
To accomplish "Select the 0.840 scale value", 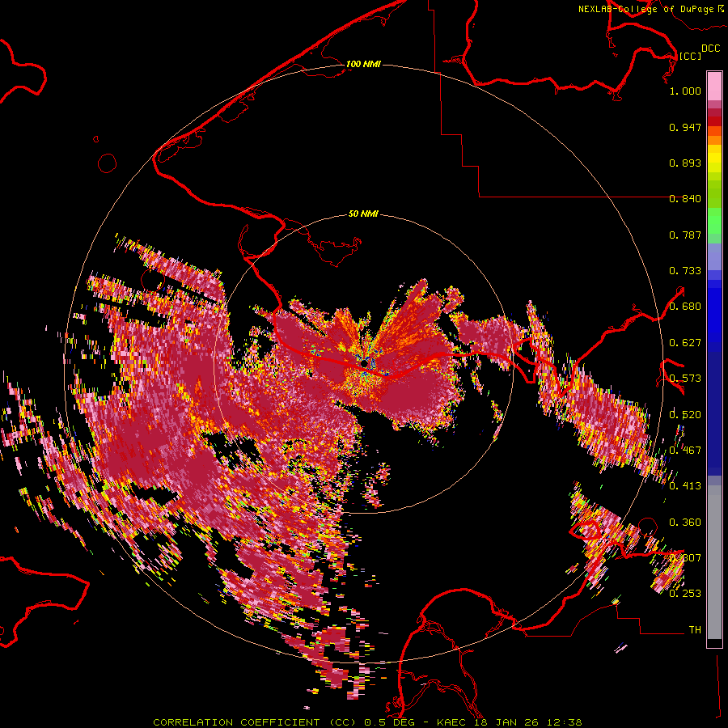I will tap(685, 199).
